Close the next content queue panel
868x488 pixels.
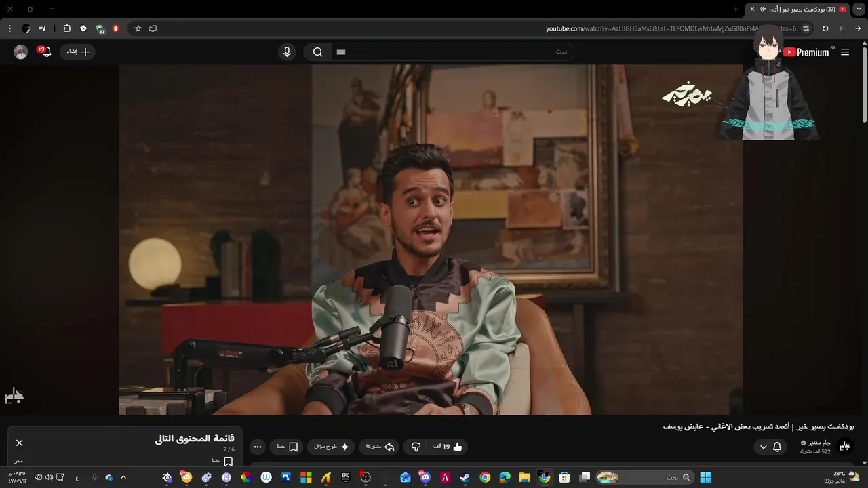[x=20, y=443]
